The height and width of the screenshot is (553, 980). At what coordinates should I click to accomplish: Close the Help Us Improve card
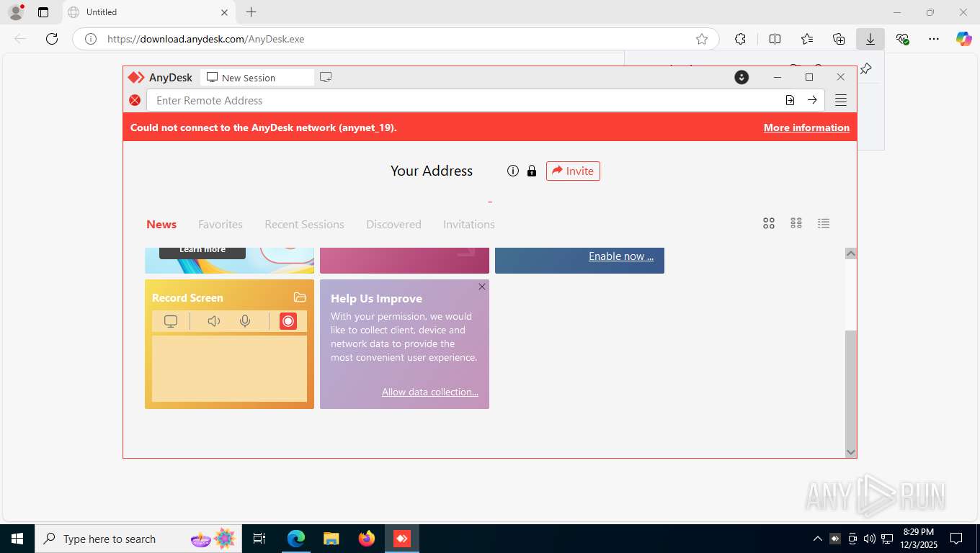[x=482, y=287]
